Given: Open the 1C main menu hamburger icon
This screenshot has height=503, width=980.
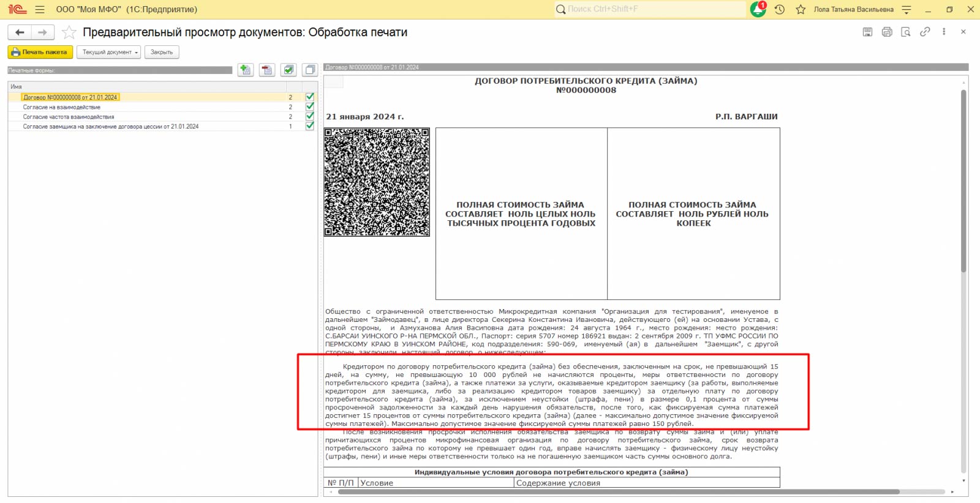Looking at the screenshot, I should (40, 10).
